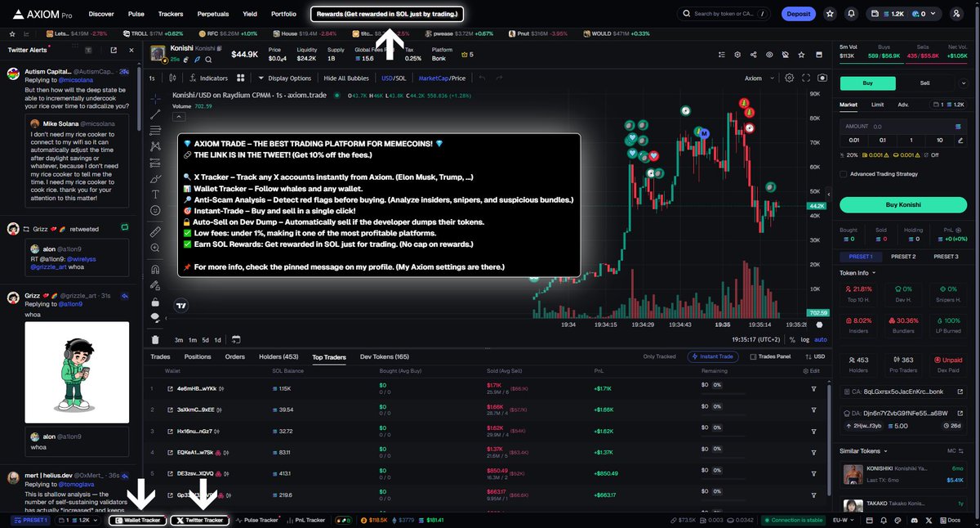Image resolution: width=980 pixels, height=528 pixels.
Task: Open the Discover menu
Action: (x=101, y=14)
